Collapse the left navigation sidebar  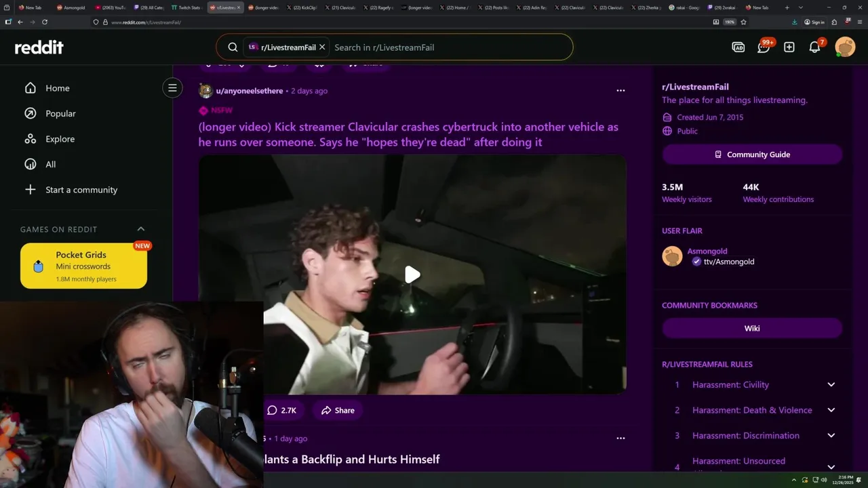(x=172, y=87)
